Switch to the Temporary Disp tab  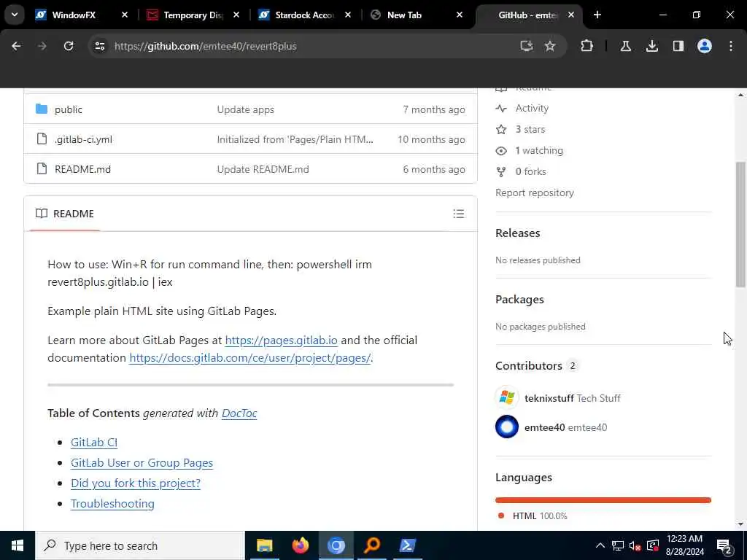coord(193,15)
